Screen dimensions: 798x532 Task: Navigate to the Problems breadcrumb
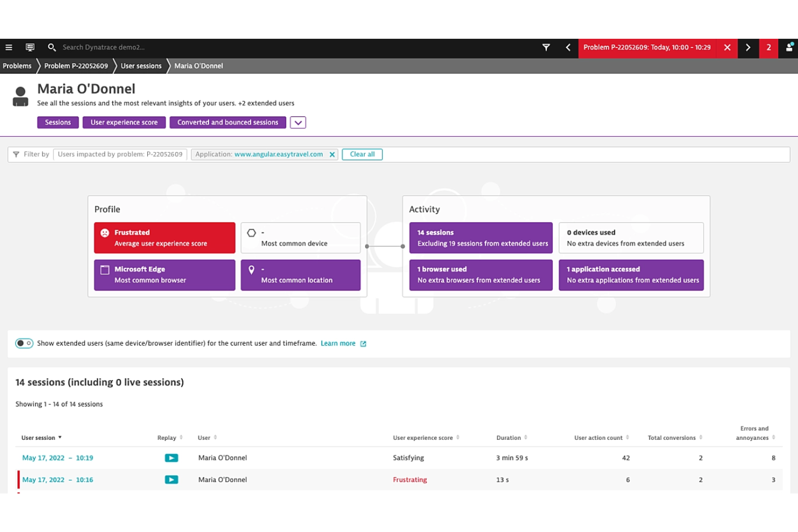pos(17,66)
